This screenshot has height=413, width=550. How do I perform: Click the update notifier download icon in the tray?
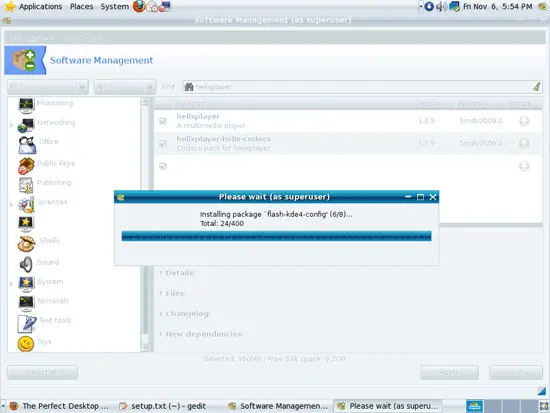429,6
